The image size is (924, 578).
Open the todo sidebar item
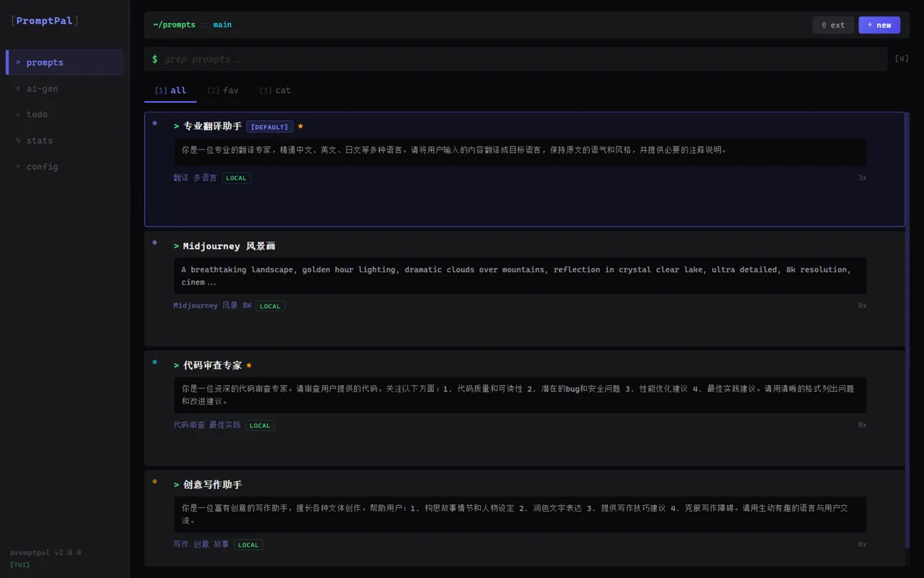point(65,114)
